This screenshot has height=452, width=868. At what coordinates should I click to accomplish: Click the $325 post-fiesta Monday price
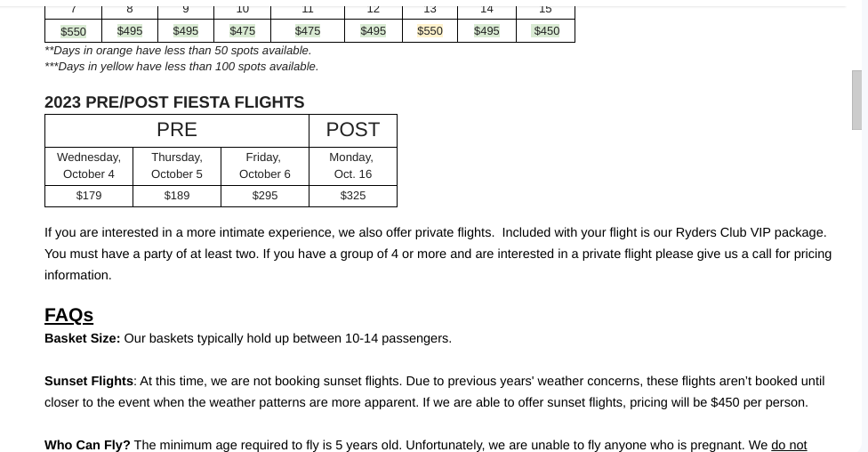click(353, 196)
